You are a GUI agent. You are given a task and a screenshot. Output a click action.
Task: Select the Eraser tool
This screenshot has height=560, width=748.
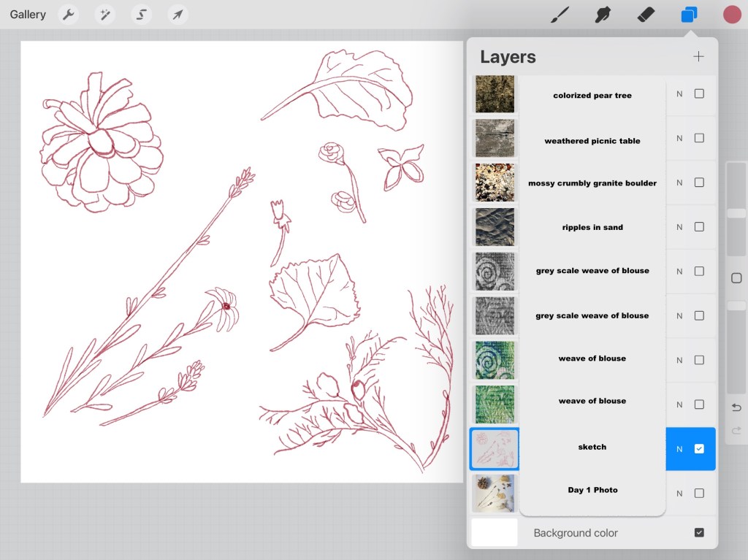pos(646,15)
